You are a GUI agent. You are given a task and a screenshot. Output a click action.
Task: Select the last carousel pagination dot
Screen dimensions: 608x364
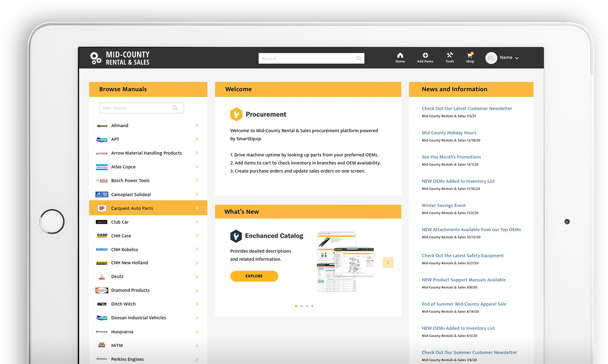coord(312,306)
